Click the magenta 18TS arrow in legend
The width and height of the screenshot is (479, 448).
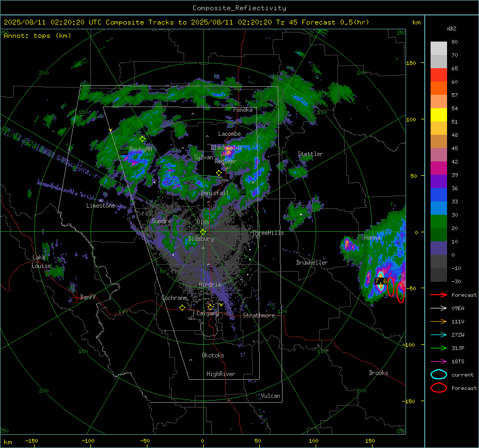point(439,362)
